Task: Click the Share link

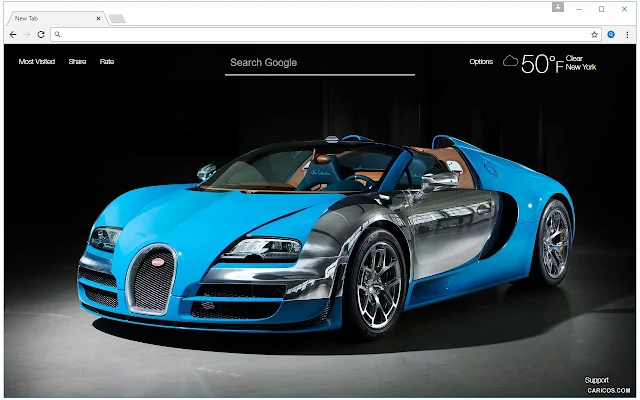Action: tap(77, 62)
